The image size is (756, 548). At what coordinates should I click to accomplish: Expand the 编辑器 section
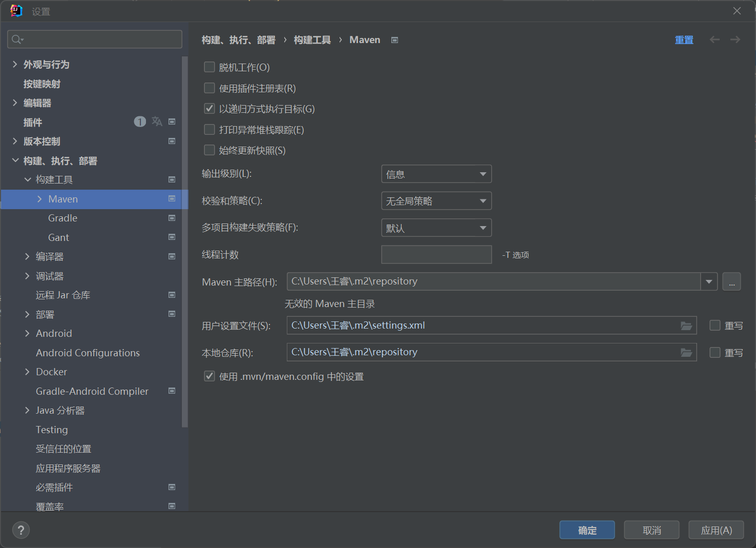[15, 103]
